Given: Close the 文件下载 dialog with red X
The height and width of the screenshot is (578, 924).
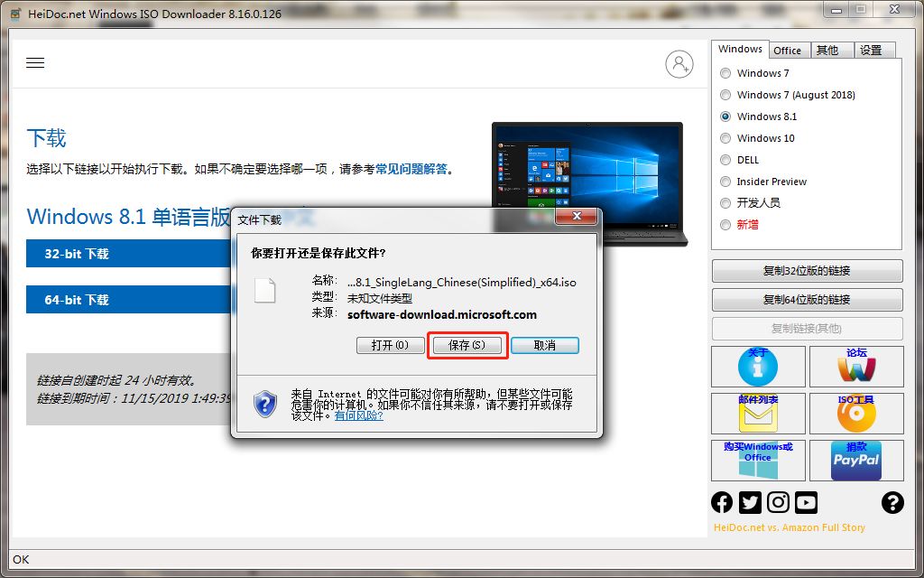Looking at the screenshot, I should pos(577,216).
